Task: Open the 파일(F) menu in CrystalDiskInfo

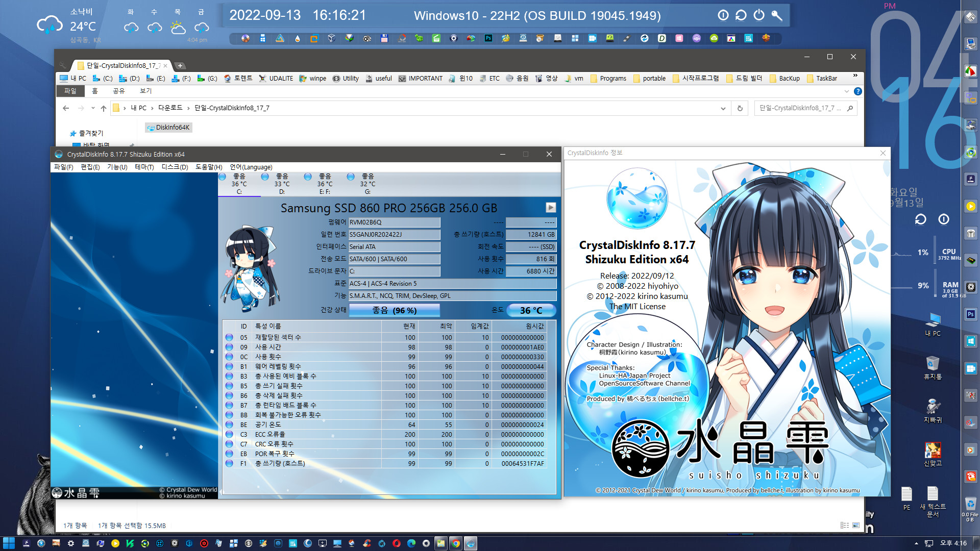Action: [x=64, y=167]
